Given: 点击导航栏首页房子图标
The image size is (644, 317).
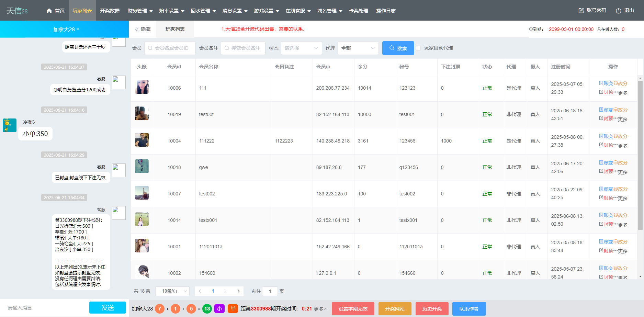Looking at the screenshot, I should [49, 10].
